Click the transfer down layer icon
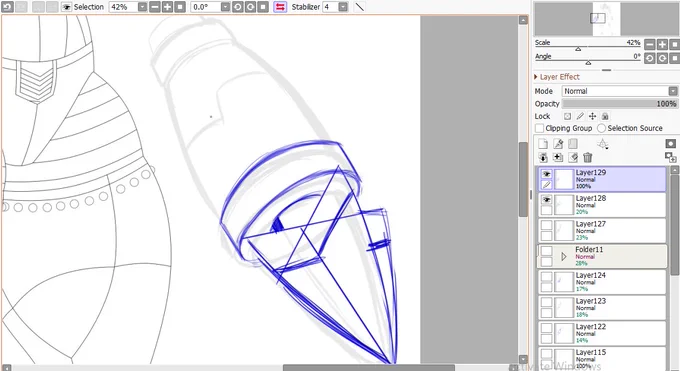The height and width of the screenshot is (371, 680). coord(543,157)
